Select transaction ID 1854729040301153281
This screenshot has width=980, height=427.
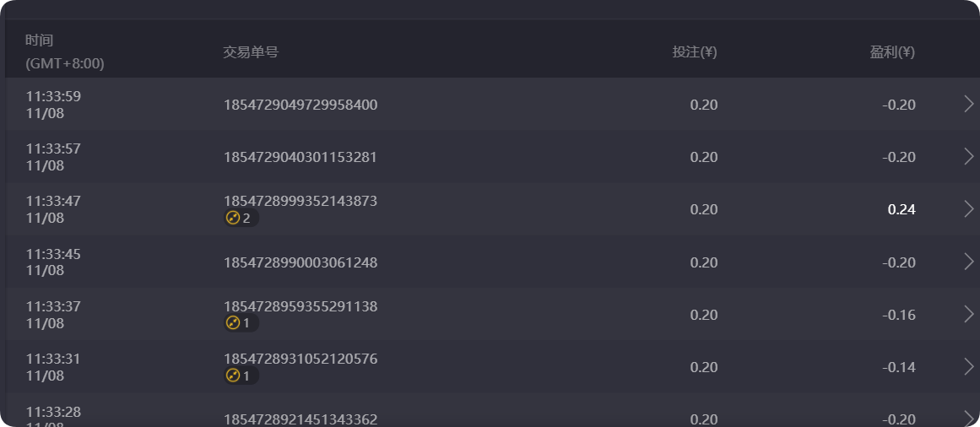[300, 157]
